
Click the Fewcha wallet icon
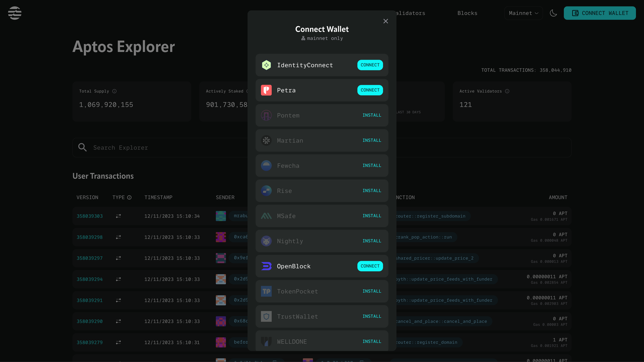(266, 166)
